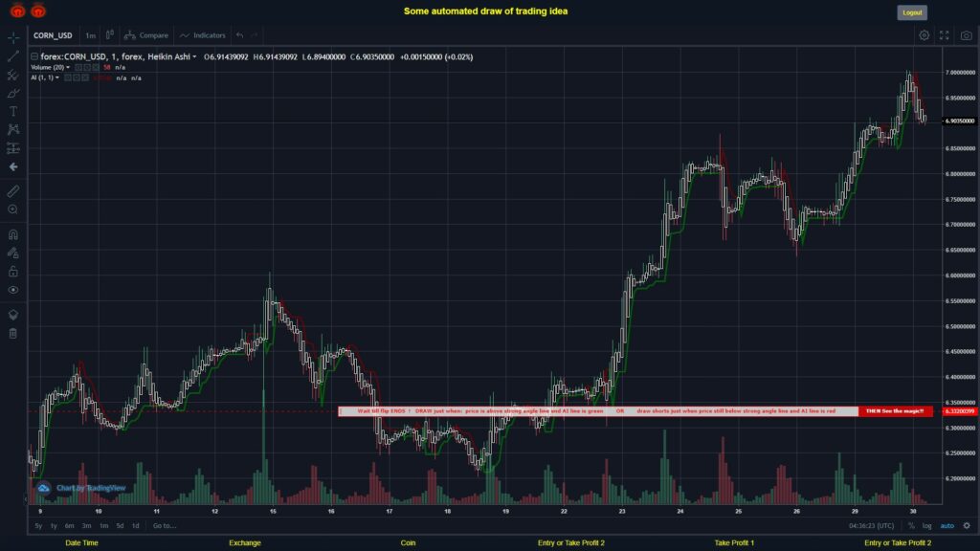The width and height of the screenshot is (980, 551).
Task: Open the Heikin Ashi series dropdown arrow
Action: (x=194, y=56)
